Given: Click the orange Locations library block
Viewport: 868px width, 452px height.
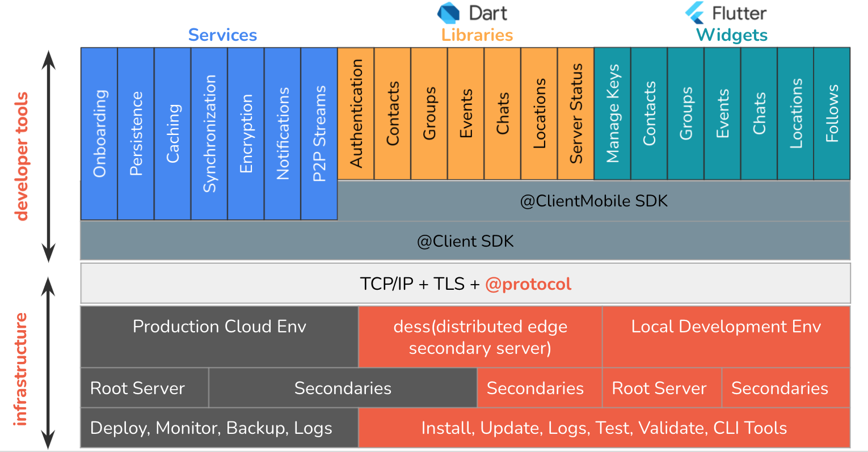Looking at the screenshot, I should tap(539, 113).
